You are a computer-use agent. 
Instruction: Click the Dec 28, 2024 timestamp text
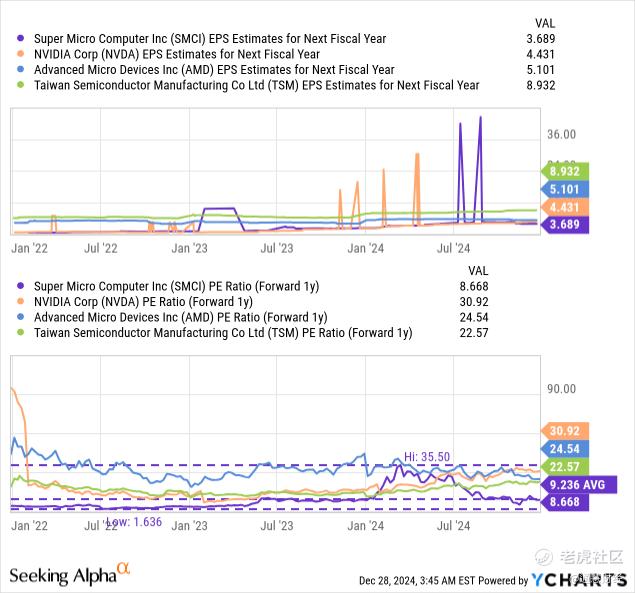[x=417, y=581]
